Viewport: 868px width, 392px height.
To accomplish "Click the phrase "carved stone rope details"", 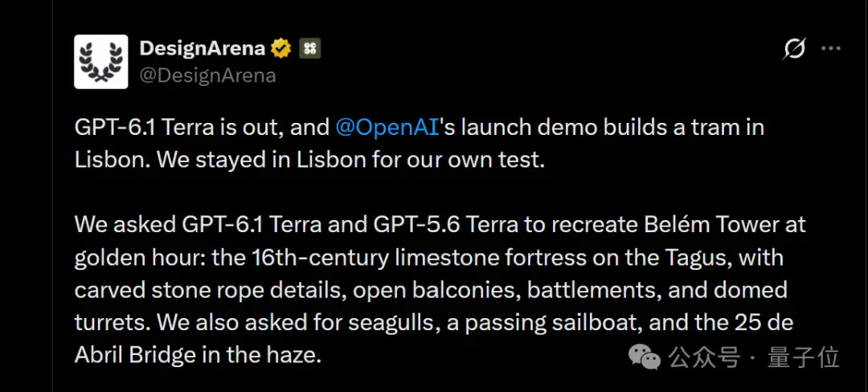I will (211, 291).
